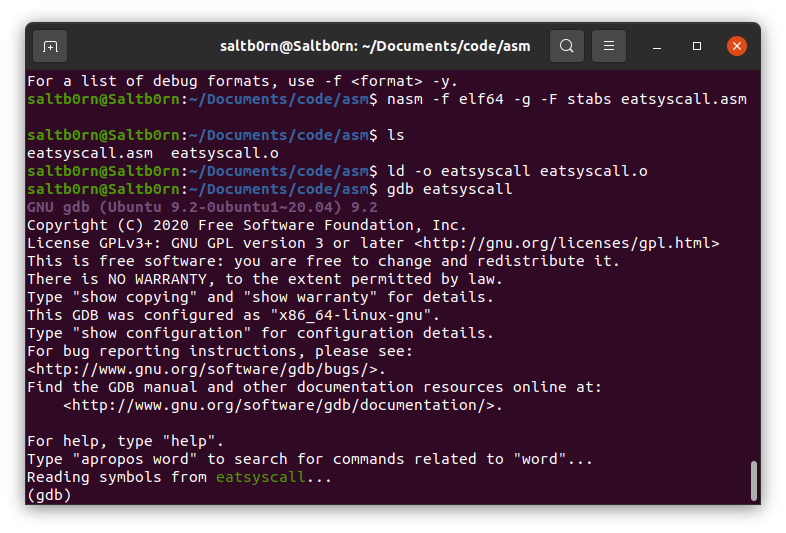Click the terminal scrollbar handle

[x=753, y=481]
